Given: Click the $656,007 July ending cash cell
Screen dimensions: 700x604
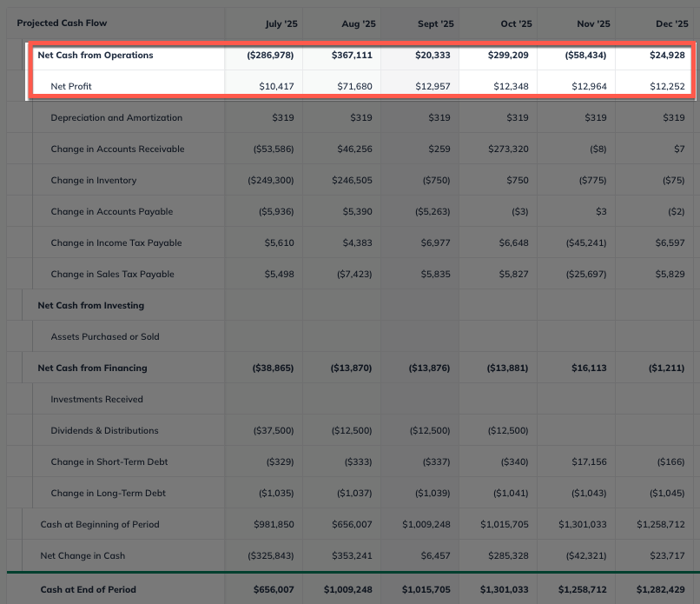Looking at the screenshot, I should point(274,589).
